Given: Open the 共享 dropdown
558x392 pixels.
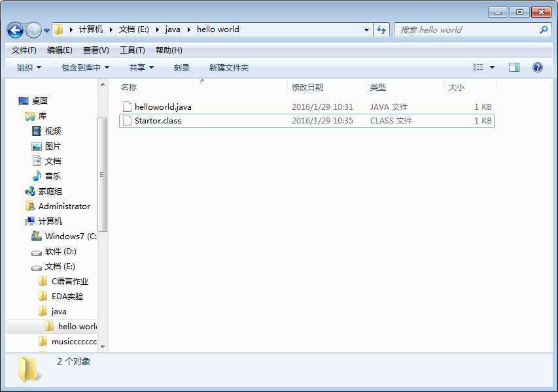Looking at the screenshot, I should pos(141,67).
